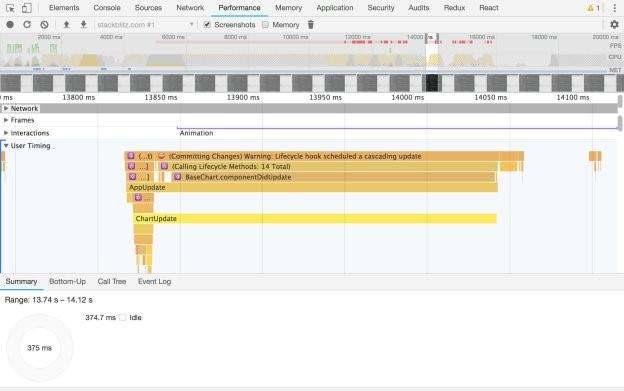Click the Collect garbage trash icon

pos(311,25)
